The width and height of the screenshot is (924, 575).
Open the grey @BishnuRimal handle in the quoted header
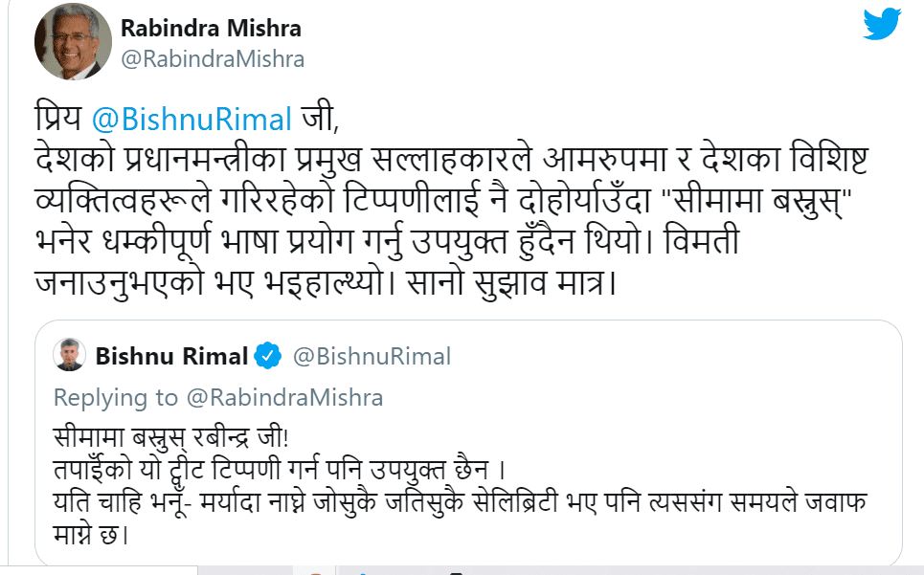point(371,357)
